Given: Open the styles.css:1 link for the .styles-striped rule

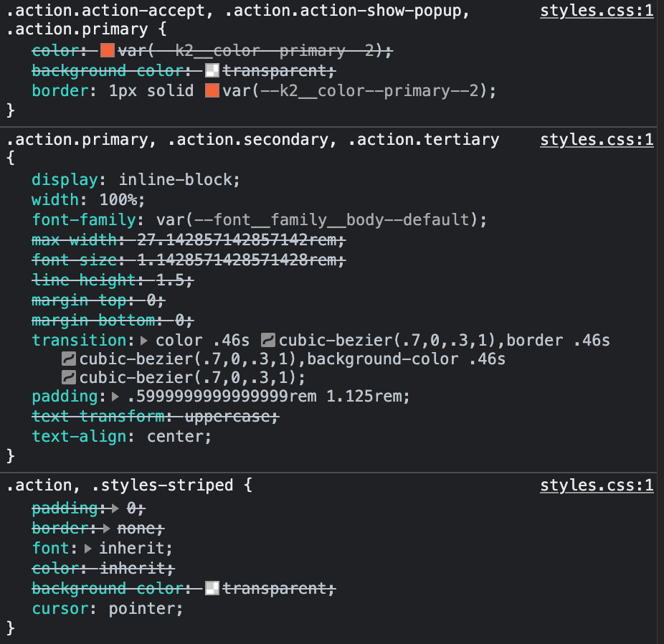Looking at the screenshot, I should coord(597,486).
